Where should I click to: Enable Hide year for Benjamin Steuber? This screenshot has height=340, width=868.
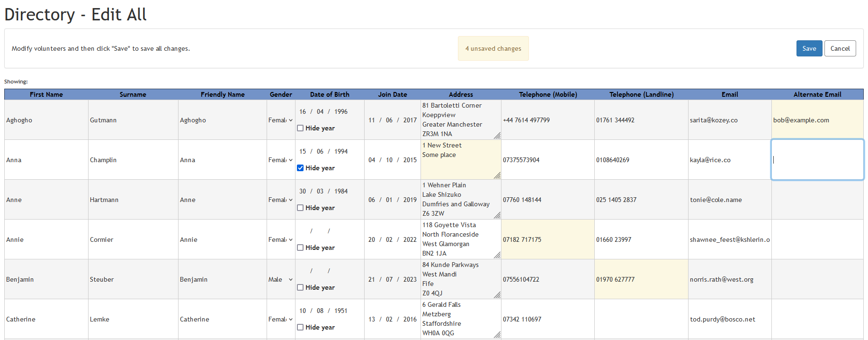(300, 287)
